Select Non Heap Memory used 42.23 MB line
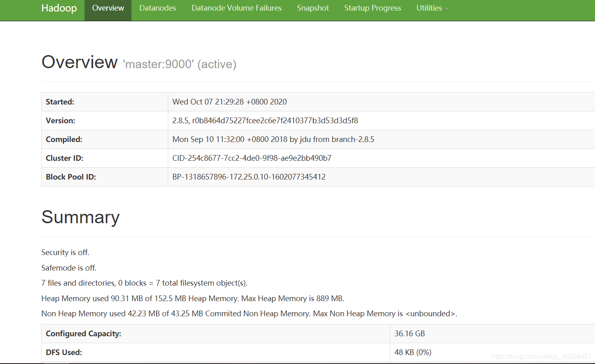This screenshot has height=364, width=595. [x=249, y=314]
